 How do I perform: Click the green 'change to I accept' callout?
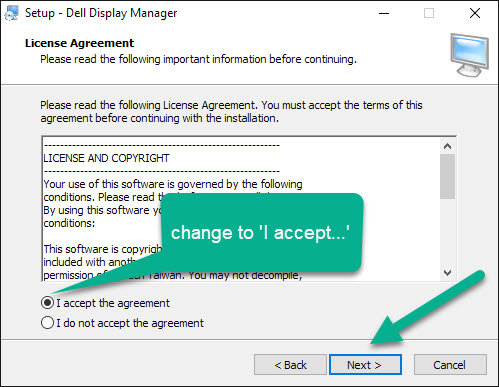pyautogui.click(x=262, y=232)
